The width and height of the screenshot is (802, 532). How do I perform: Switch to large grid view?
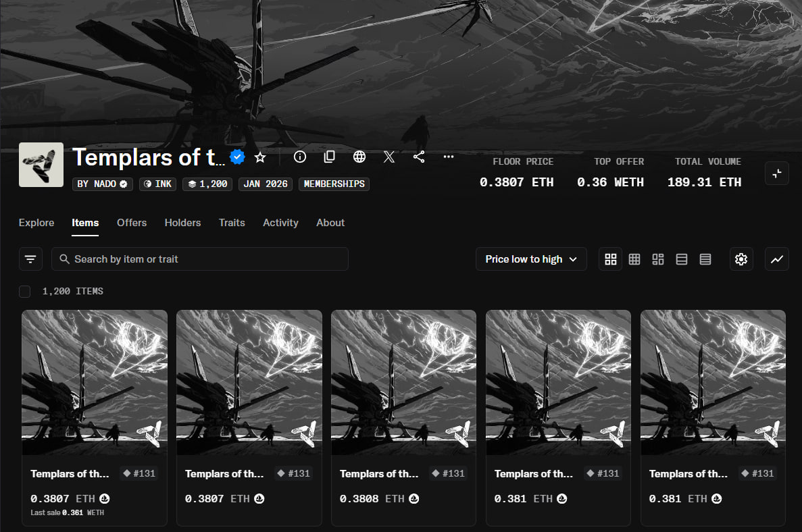(611, 259)
